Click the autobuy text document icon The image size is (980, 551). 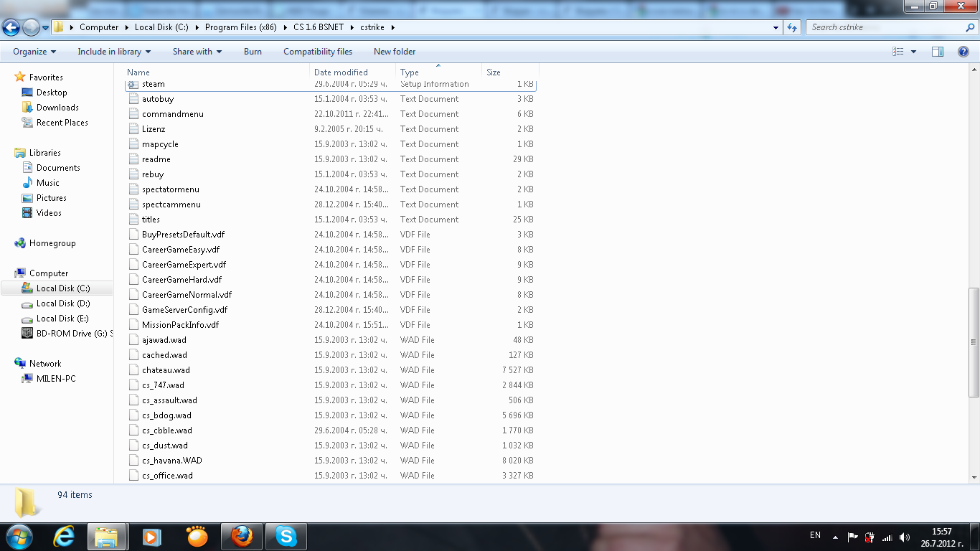[x=133, y=99]
